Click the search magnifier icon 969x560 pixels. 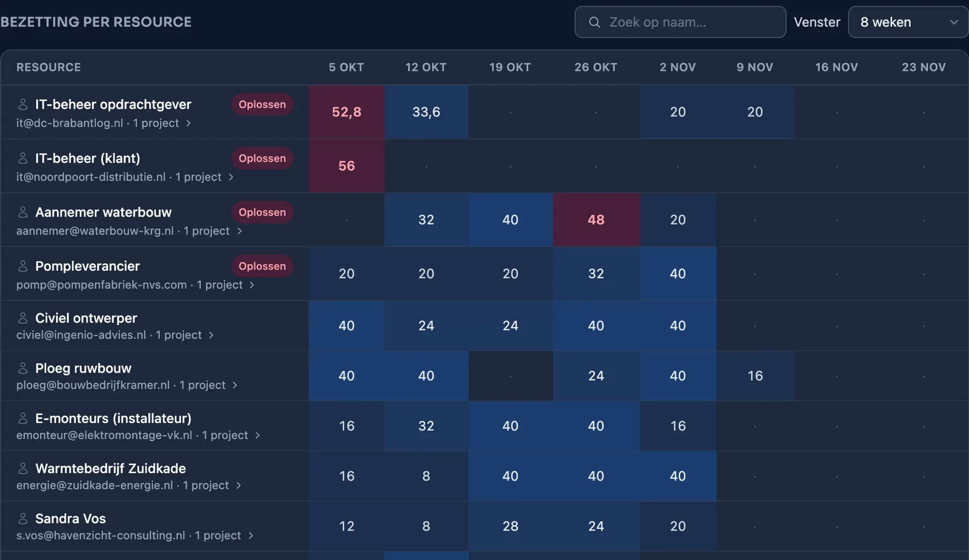click(x=594, y=22)
